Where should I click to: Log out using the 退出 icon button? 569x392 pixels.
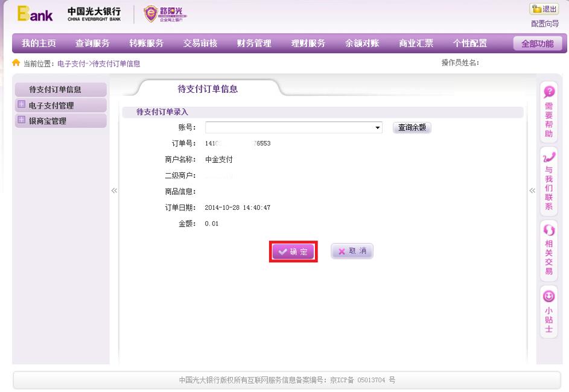tap(542, 8)
